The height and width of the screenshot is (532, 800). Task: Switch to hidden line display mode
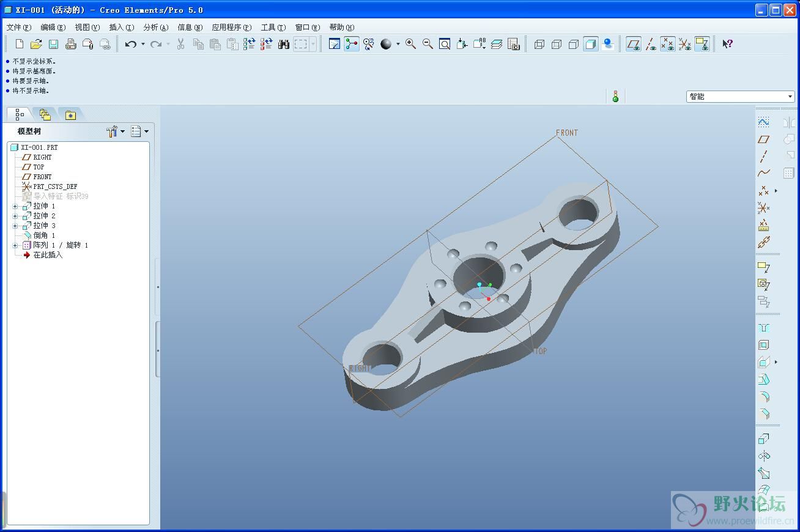coord(557,44)
